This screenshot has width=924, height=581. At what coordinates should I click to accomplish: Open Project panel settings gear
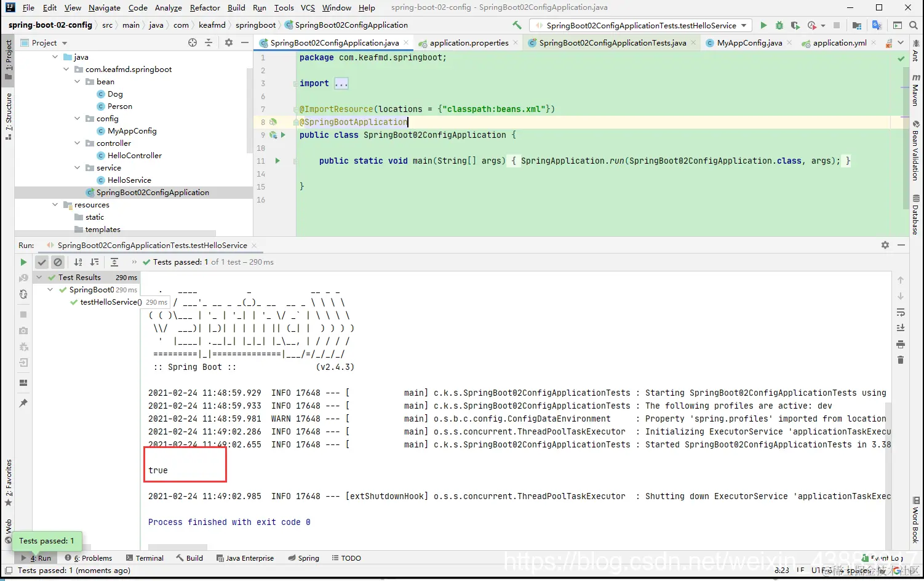tap(229, 42)
